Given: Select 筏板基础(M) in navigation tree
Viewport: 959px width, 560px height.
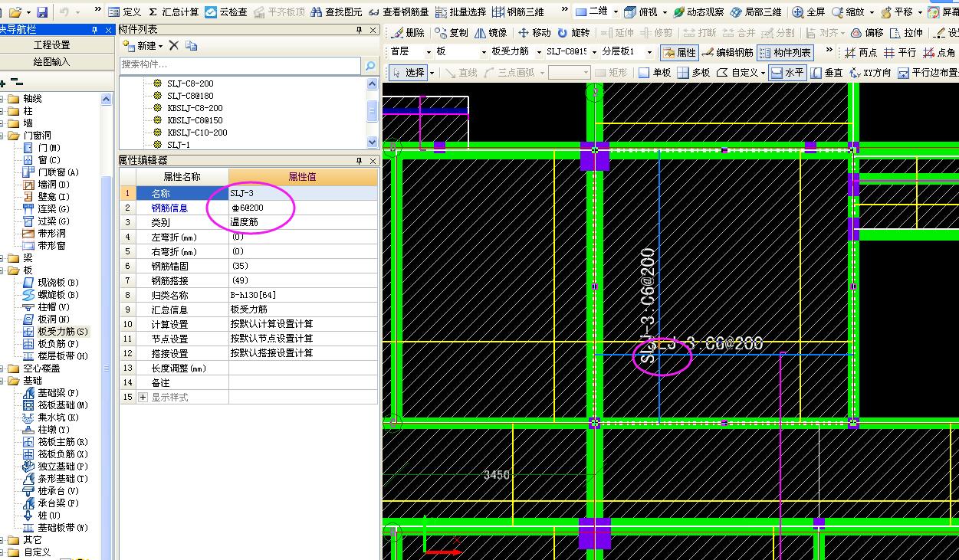Looking at the screenshot, I should click(x=63, y=405).
